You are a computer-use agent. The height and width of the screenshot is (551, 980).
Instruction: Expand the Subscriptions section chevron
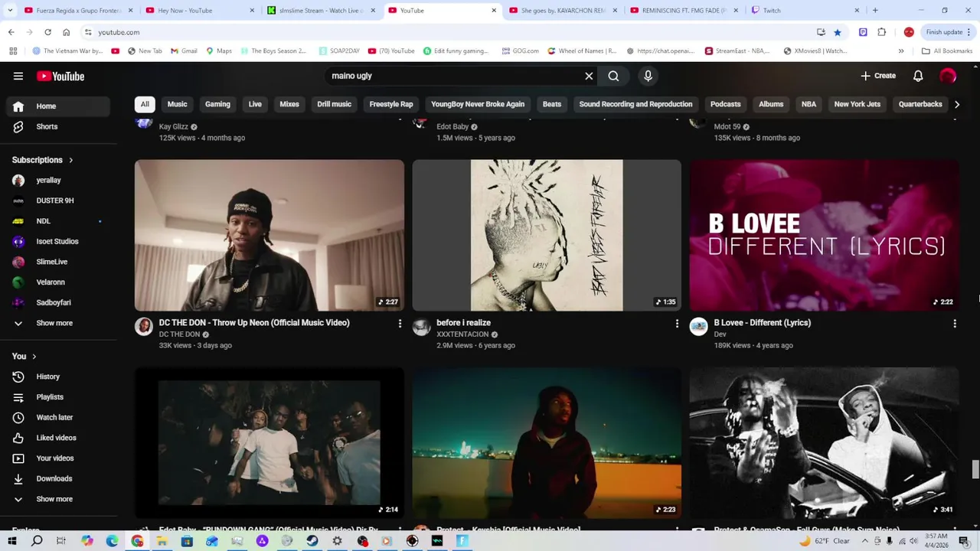point(71,160)
